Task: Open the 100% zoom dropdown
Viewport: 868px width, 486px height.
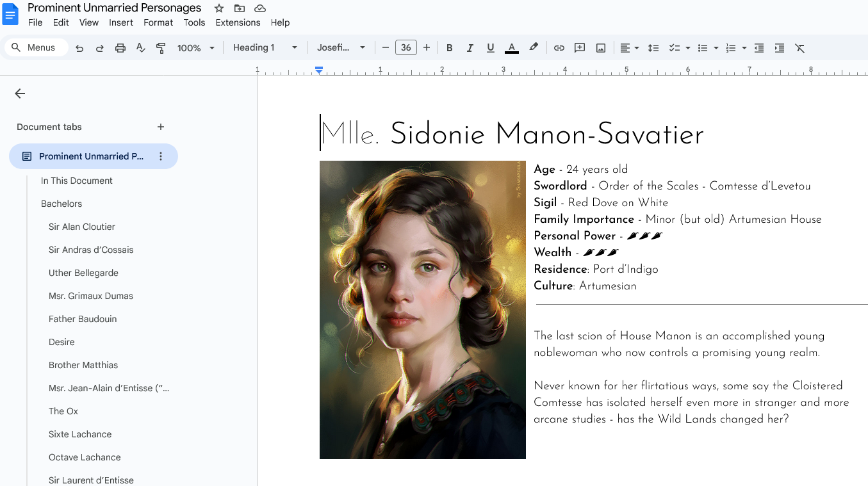Action: 195,48
